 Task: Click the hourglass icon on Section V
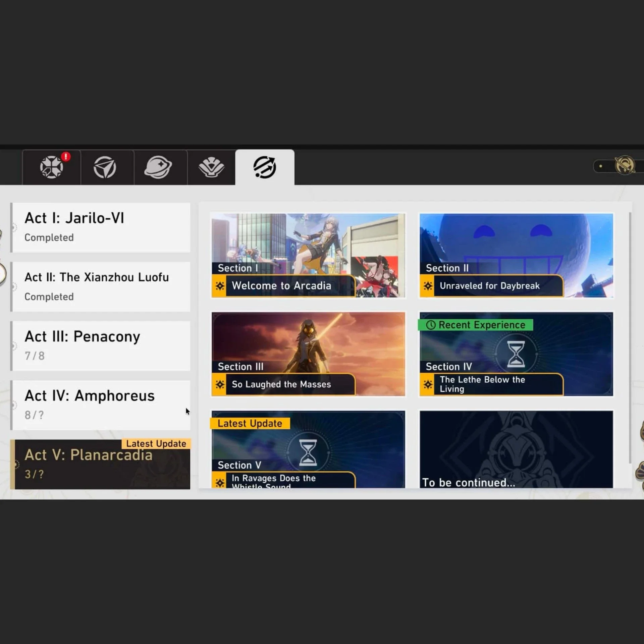click(x=308, y=453)
